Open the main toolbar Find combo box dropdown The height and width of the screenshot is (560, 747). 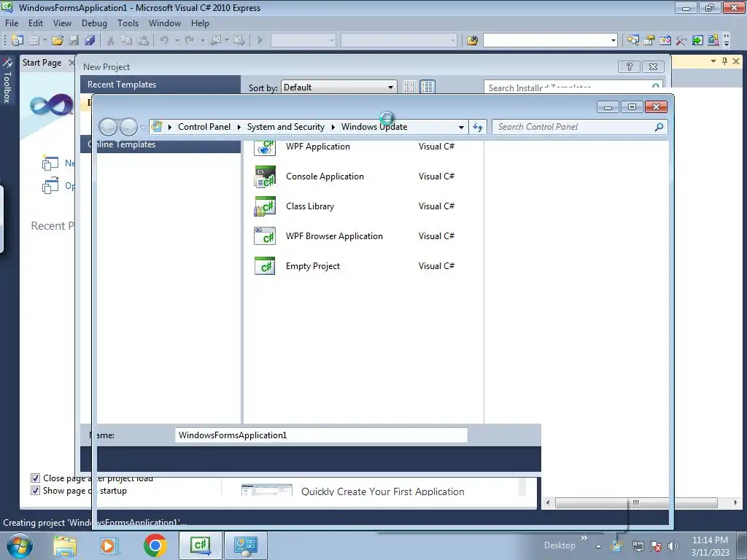[x=613, y=41]
